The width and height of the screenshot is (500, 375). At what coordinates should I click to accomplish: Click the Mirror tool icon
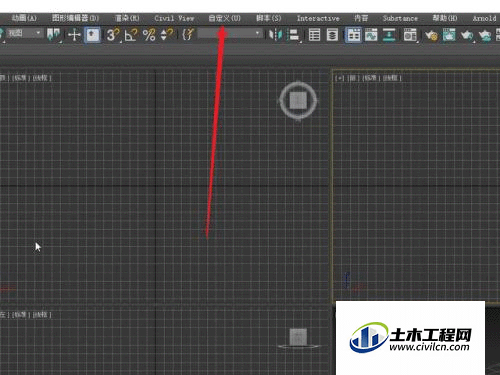[x=275, y=35]
